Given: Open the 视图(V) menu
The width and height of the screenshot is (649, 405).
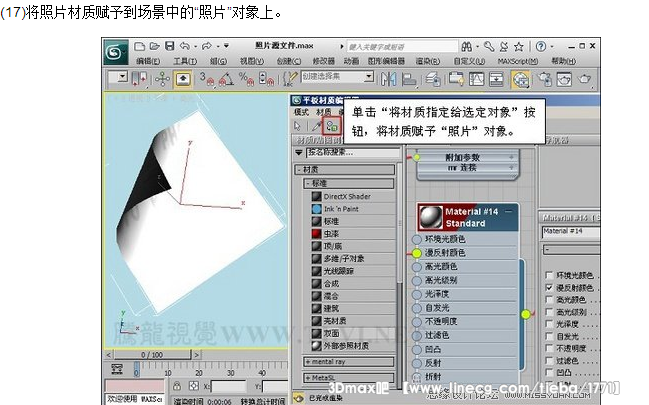Looking at the screenshot, I should (252, 61).
